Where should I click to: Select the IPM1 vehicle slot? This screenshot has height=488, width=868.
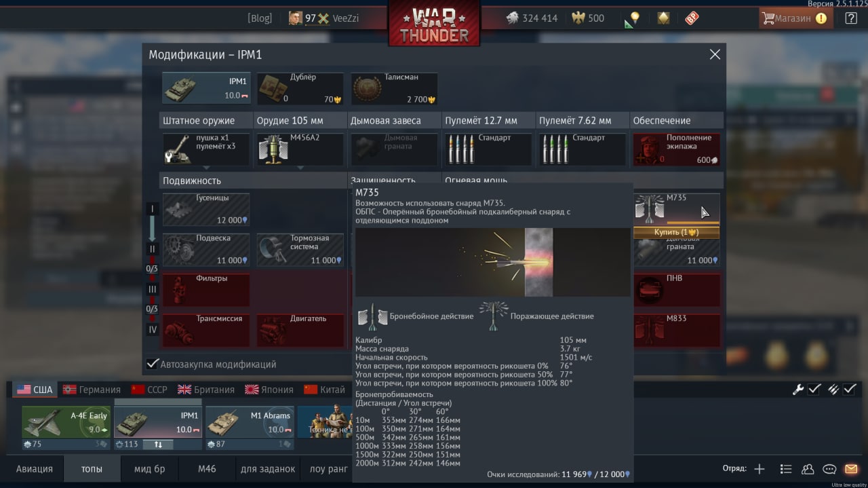158,422
